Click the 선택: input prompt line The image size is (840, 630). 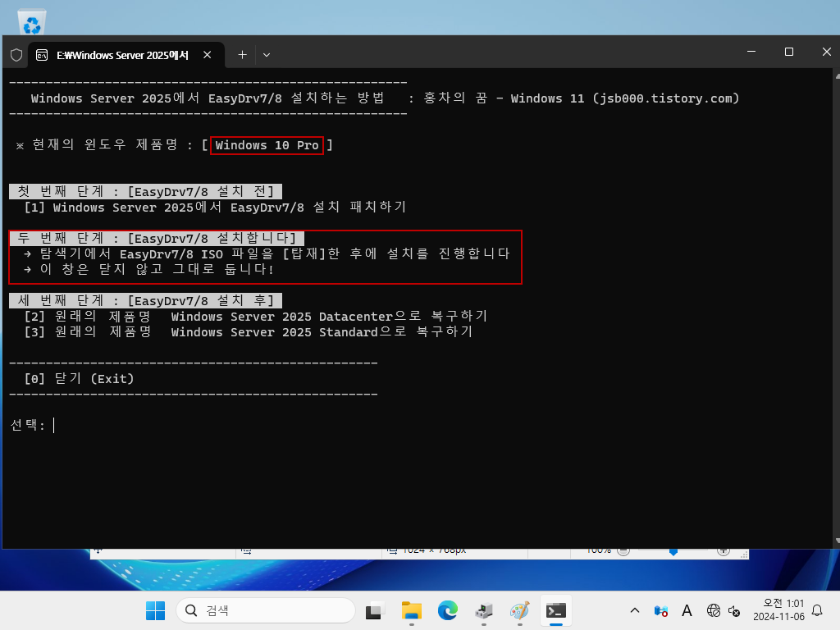(32, 426)
